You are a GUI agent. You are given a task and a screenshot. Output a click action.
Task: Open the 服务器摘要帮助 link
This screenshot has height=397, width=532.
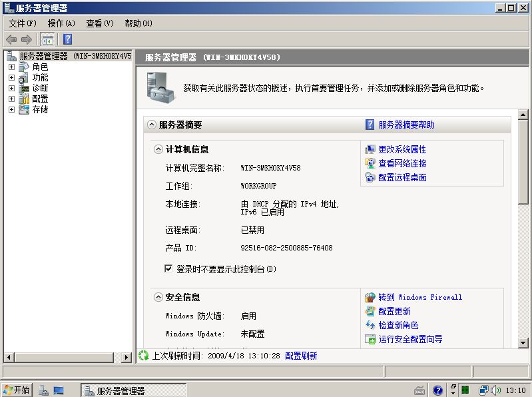pos(406,125)
